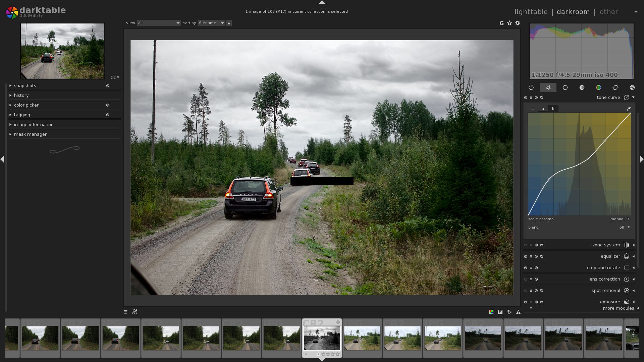Toggle gamut check play-shaped icon
Screen dimensions: 644x362
point(509,312)
